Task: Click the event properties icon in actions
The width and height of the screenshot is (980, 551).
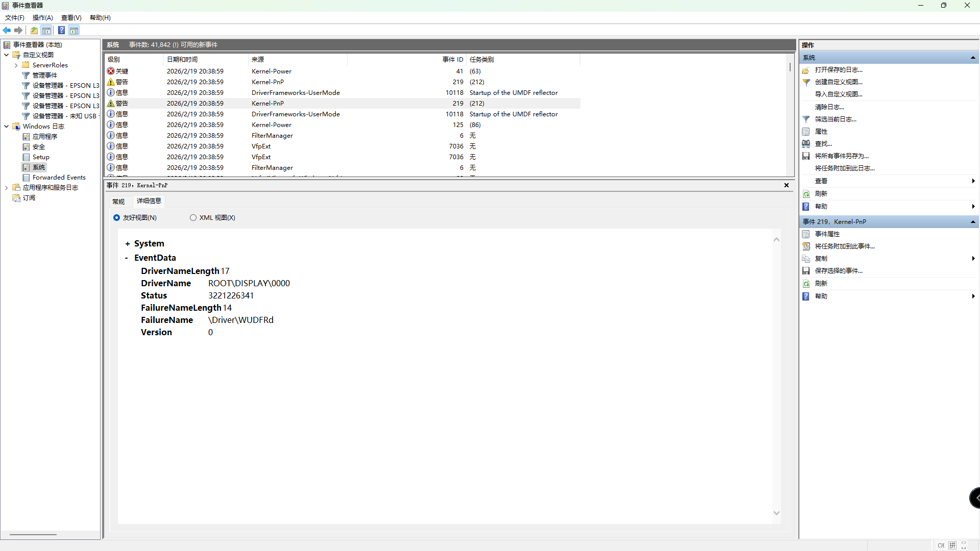Action: [806, 234]
